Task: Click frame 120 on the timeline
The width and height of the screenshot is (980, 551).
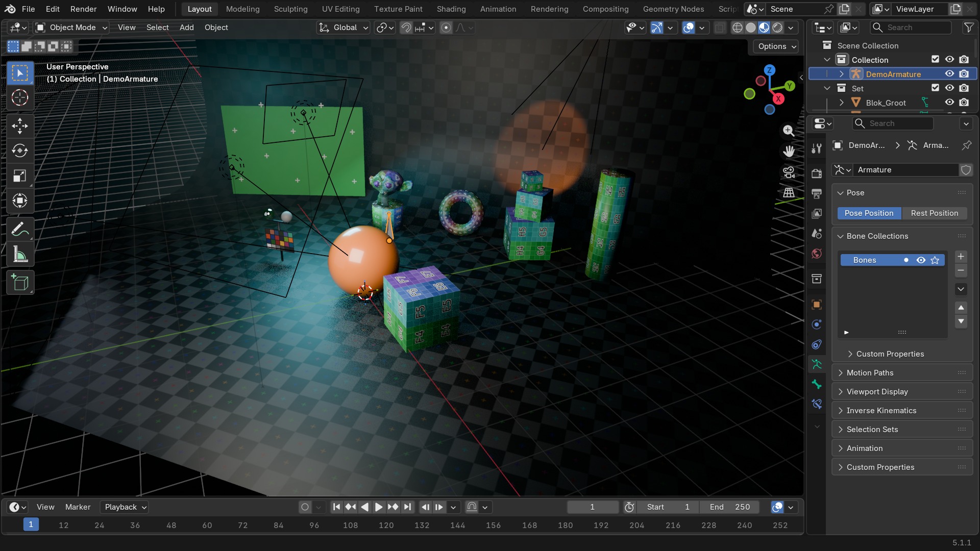Action: coord(386,525)
